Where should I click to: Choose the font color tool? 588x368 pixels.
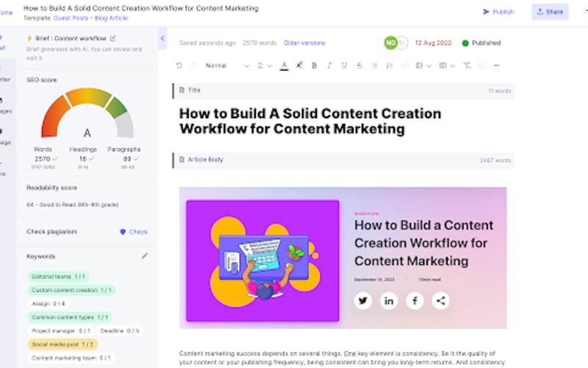click(284, 66)
